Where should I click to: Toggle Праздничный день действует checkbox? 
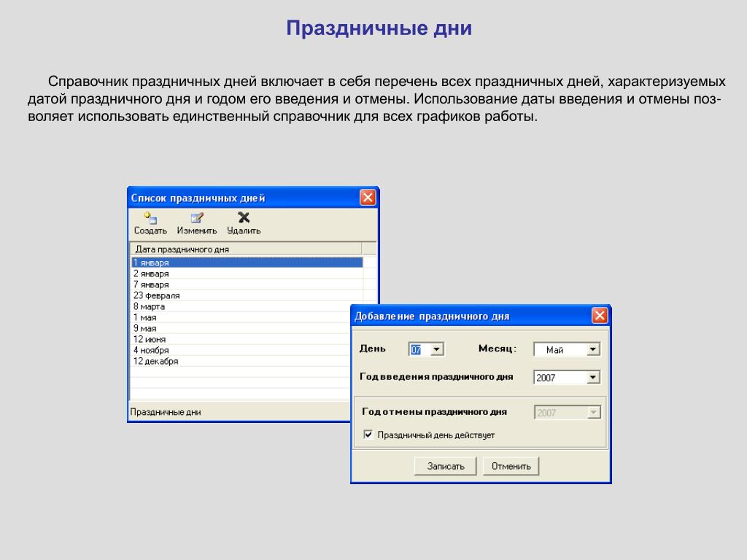[x=368, y=435]
